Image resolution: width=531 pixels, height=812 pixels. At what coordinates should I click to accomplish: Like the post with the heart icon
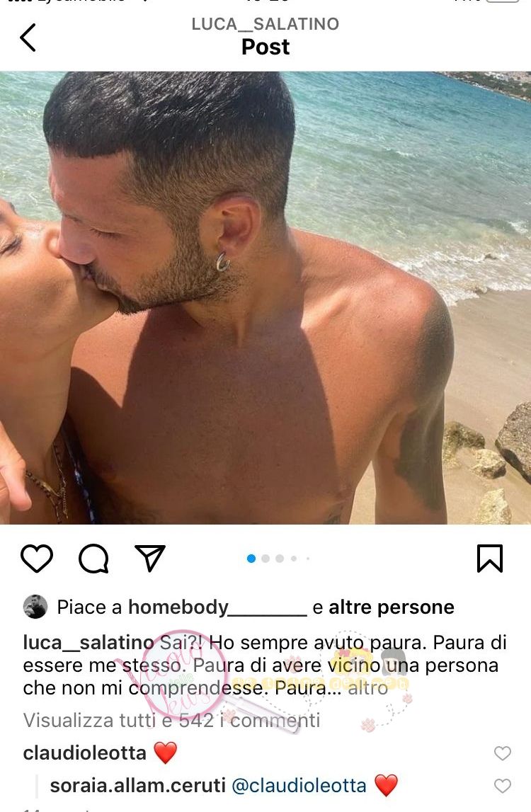pyautogui.click(x=37, y=559)
